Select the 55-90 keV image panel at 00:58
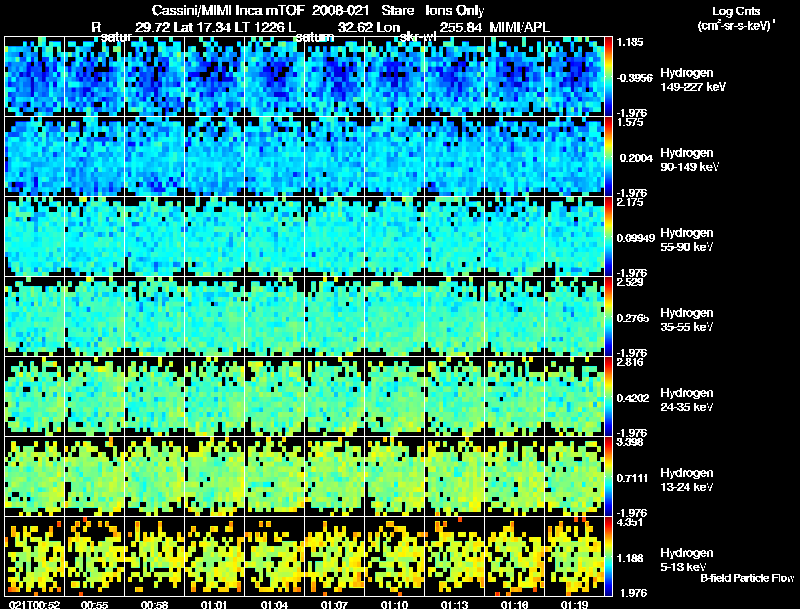 [155, 237]
